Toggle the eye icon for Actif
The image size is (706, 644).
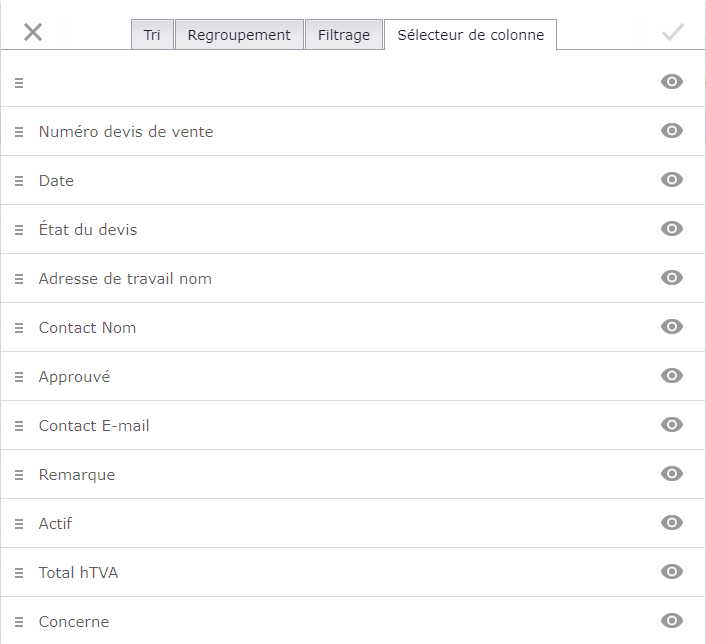pyautogui.click(x=672, y=523)
